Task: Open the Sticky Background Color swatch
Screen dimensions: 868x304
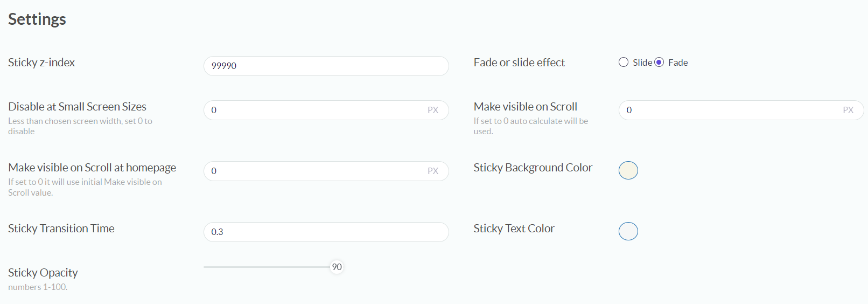Action: [x=628, y=170]
